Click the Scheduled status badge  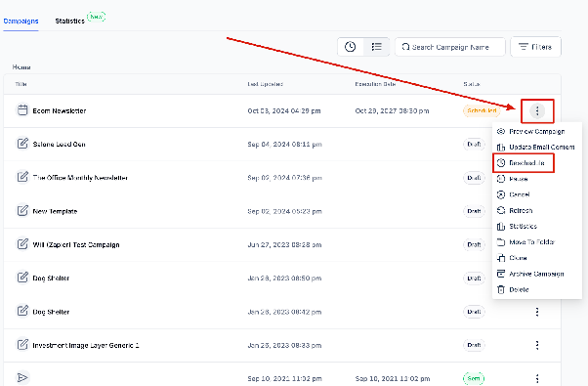click(x=482, y=110)
